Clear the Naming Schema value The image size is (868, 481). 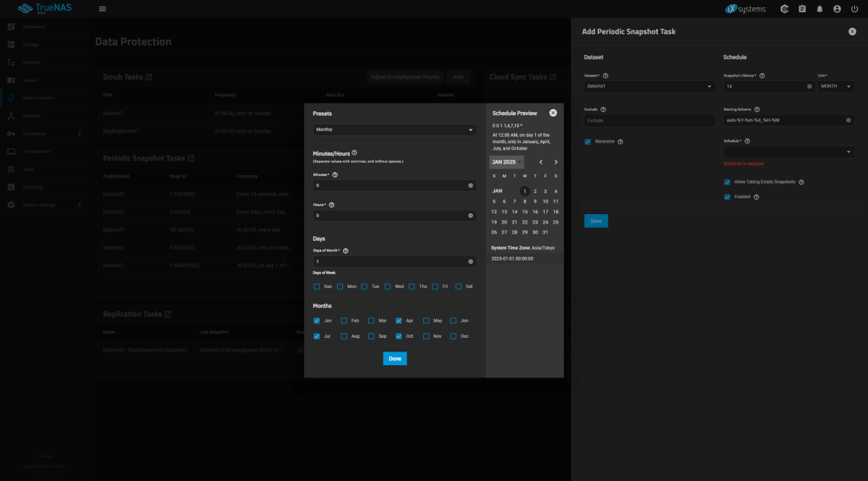tap(849, 120)
